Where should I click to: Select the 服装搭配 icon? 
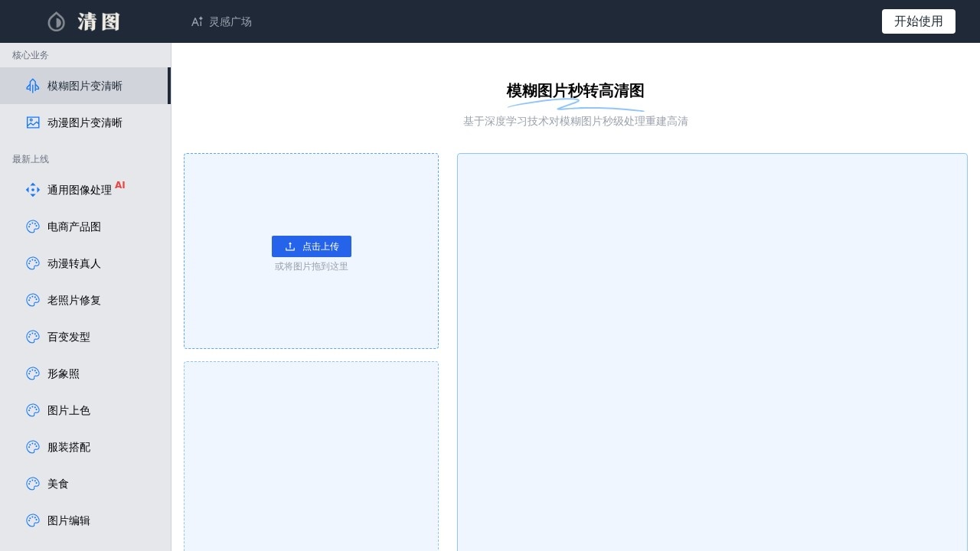[x=32, y=447]
